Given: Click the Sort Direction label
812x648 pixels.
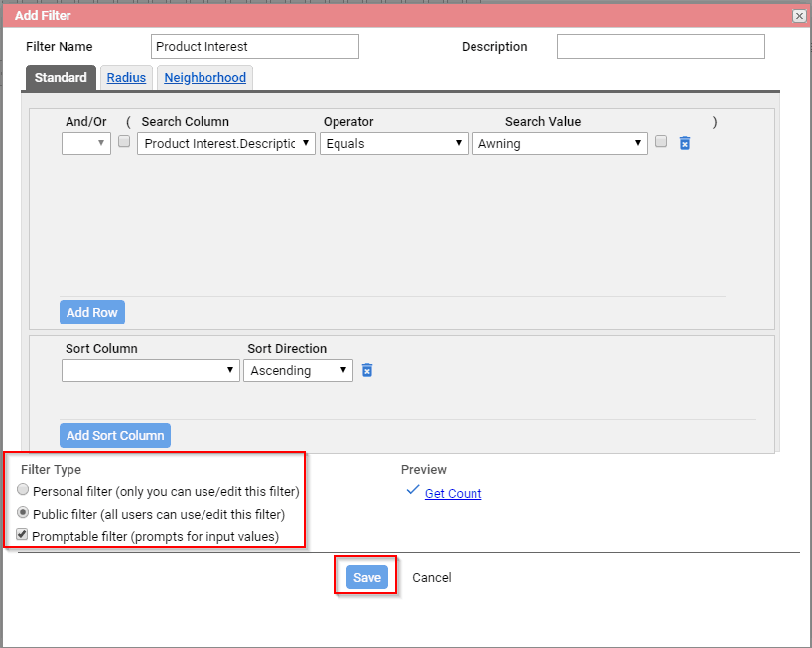Looking at the screenshot, I should 287,349.
